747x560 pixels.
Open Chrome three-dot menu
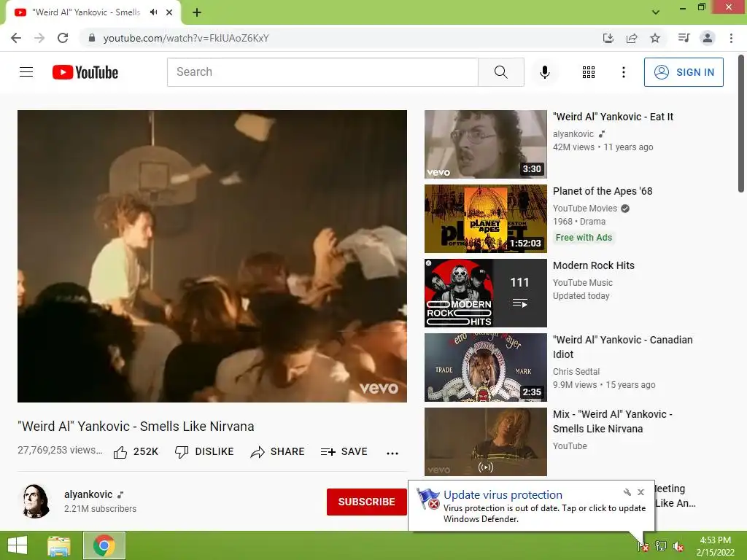click(731, 38)
